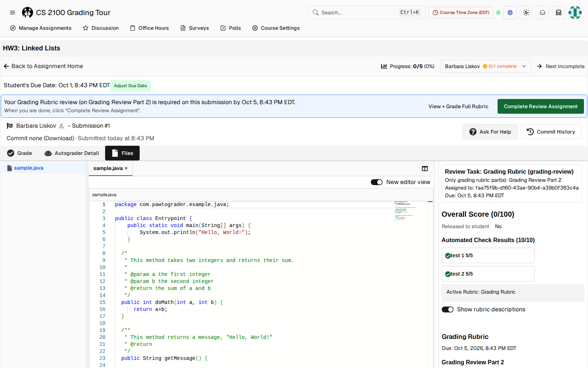588x368 pixels.
Task: Open Commit History
Action: pyautogui.click(x=551, y=132)
